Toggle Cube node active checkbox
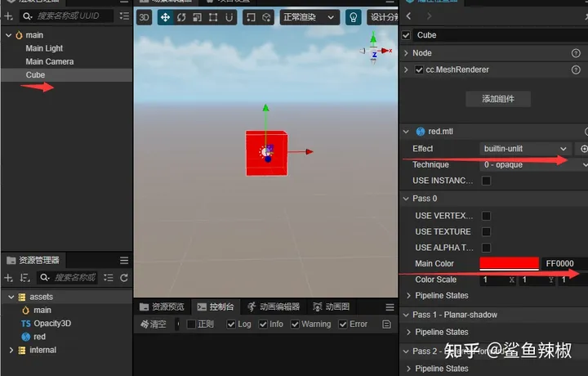 tap(406, 35)
